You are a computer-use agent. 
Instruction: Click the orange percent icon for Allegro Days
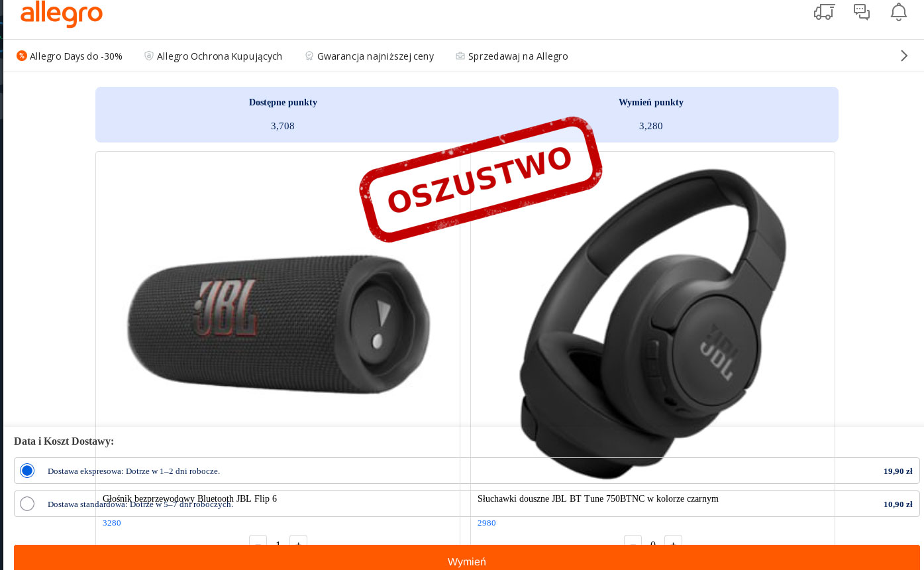pos(22,56)
